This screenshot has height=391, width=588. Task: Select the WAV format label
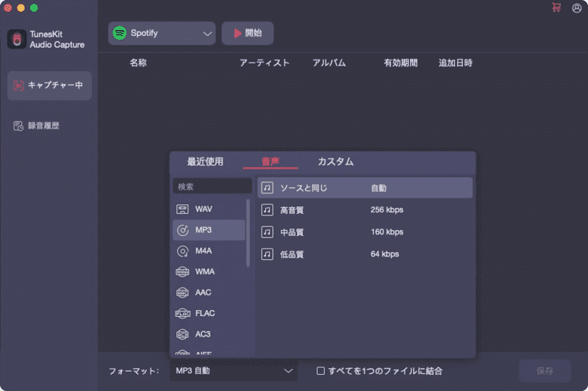click(x=204, y=209)
